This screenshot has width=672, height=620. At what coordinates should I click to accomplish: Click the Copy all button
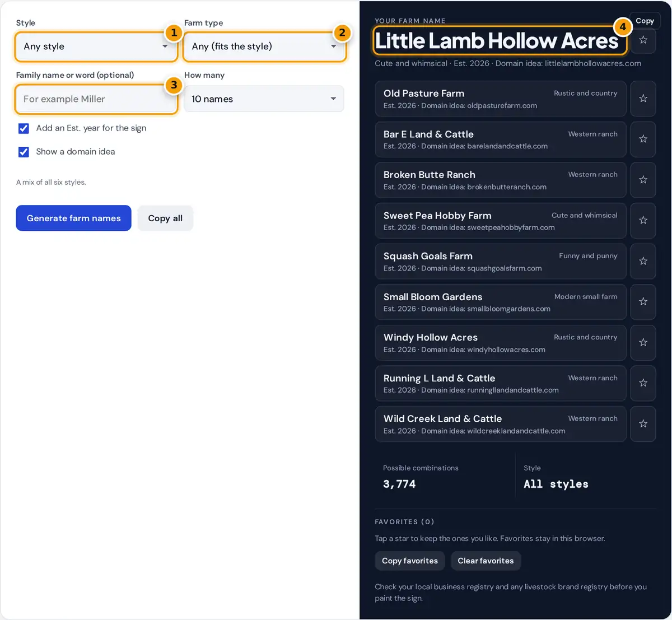pos(165,218)
